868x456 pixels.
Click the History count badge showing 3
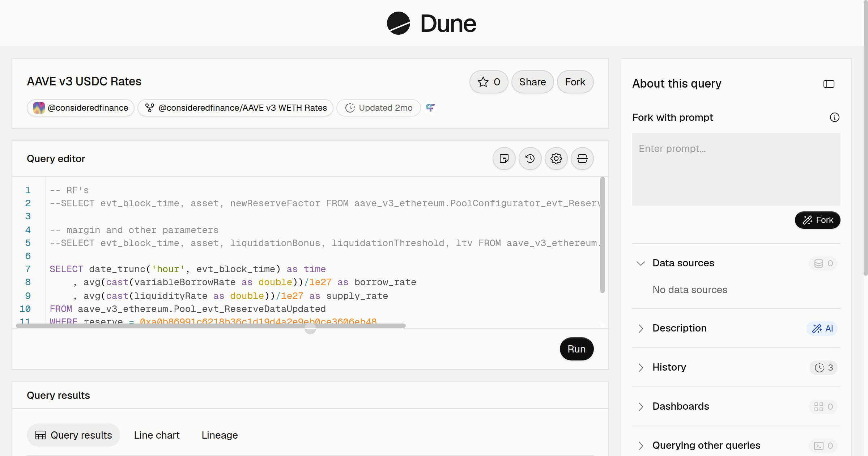click(824, 367)
